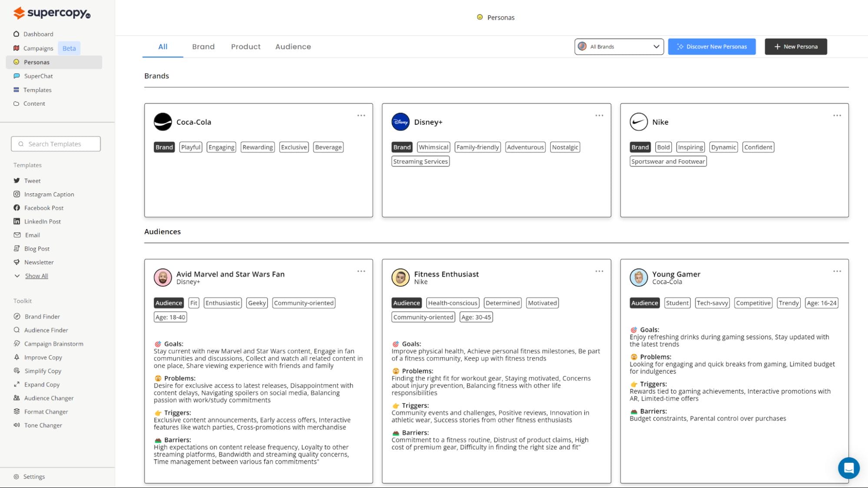The image size is (868, 488).
Task: Click the Supercopy logo icon
Action: pyautogui.click(x=19, y=13)
